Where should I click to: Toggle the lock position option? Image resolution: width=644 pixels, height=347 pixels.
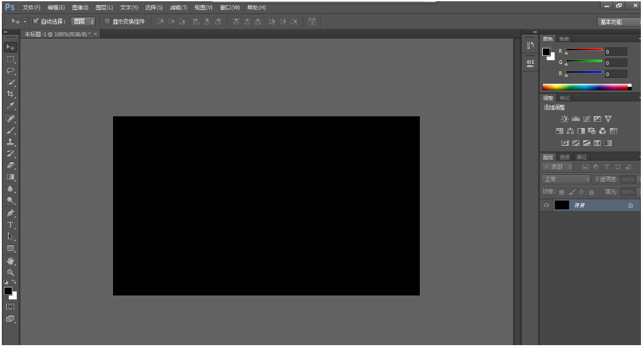point(581,192)
